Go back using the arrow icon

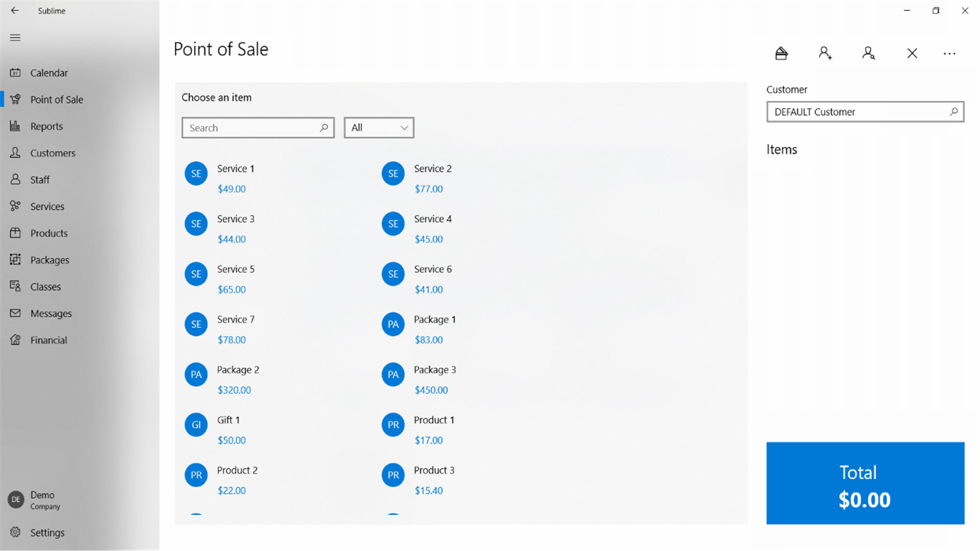tap(15, 11)
